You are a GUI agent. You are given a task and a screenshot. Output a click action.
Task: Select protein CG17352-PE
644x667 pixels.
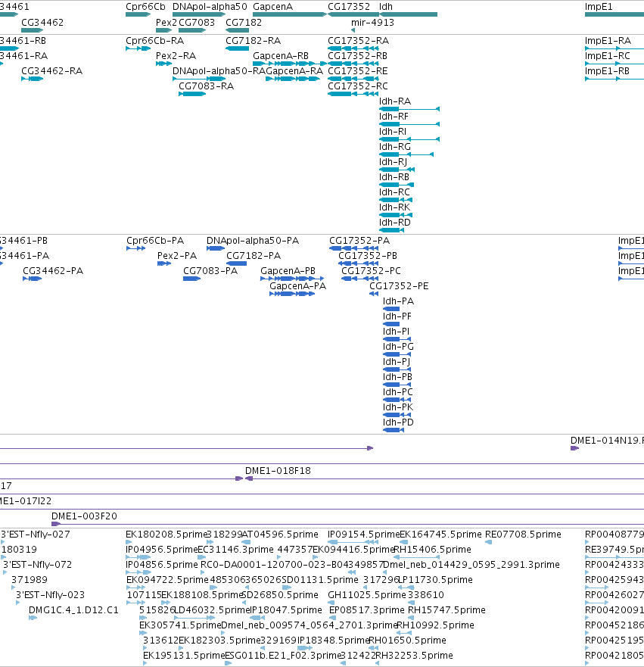tap(399, 286)
